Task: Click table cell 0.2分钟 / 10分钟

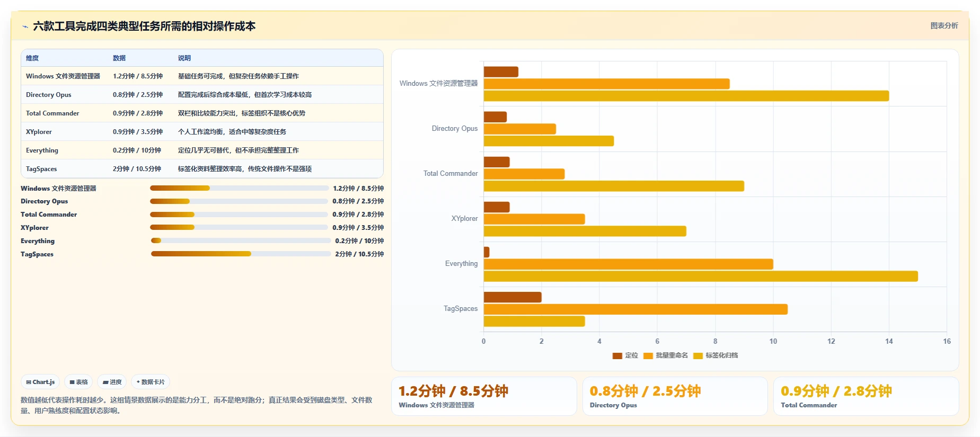Action: point(137,150)
